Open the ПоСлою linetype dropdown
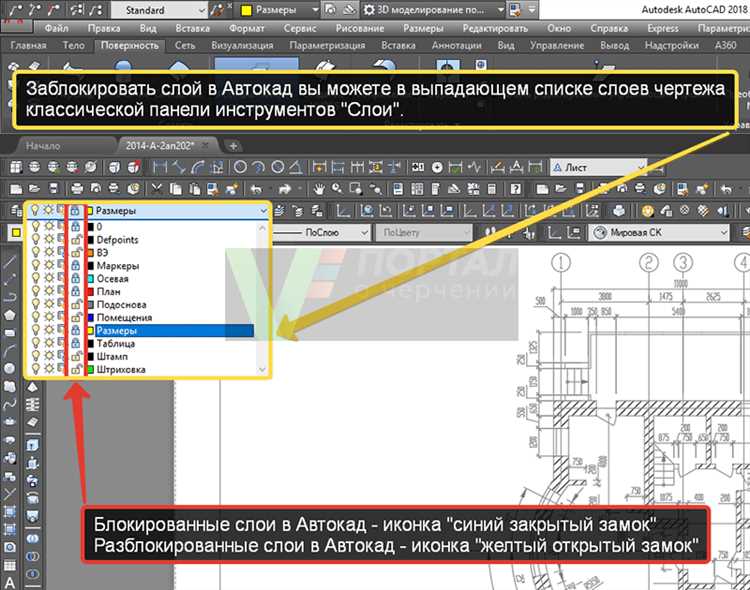750x590 pixels. coord(364,233)
